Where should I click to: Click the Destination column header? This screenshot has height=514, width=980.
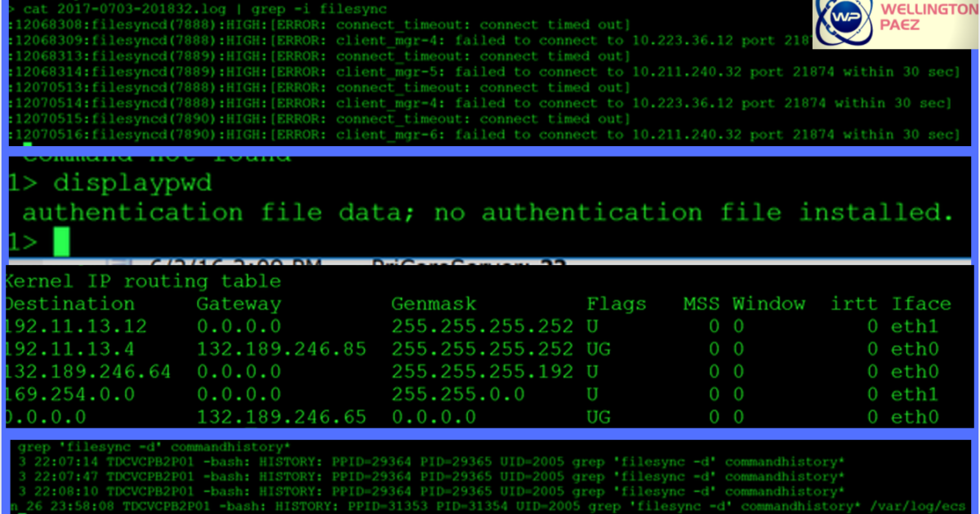coord(69,304)
